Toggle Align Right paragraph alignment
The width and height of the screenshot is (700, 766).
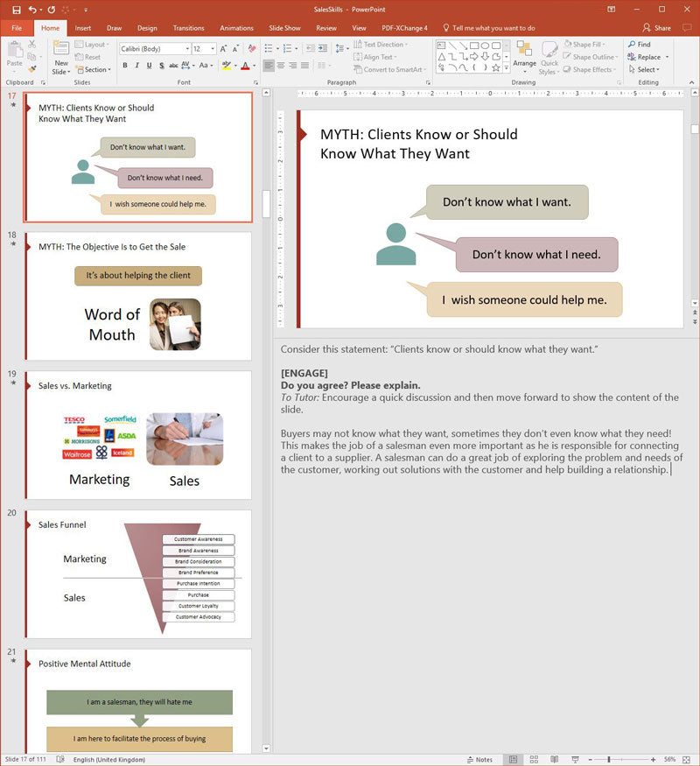click(x=292, y=65)
